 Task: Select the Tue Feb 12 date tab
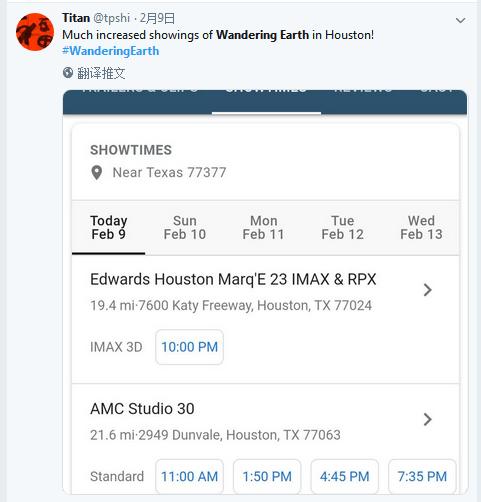tap(342, 228)
